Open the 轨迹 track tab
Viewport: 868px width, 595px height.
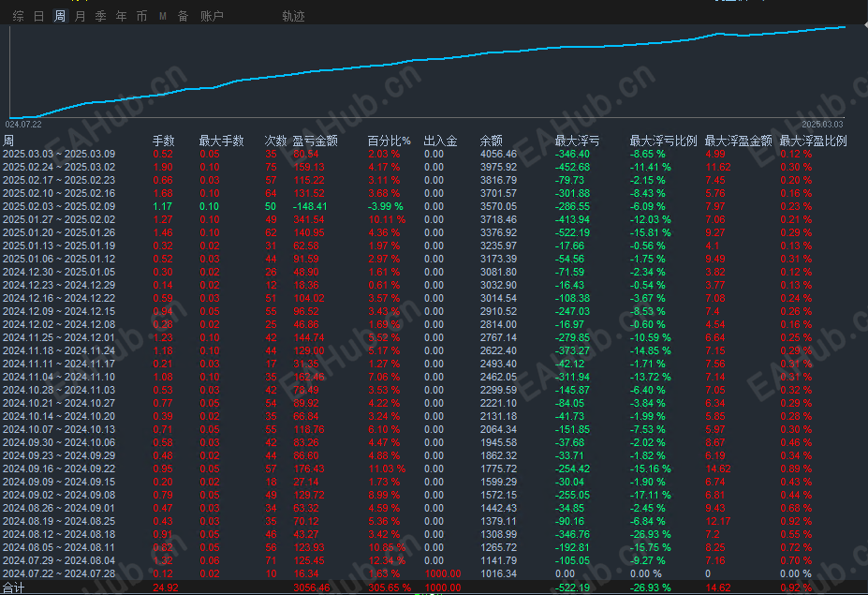293,16
